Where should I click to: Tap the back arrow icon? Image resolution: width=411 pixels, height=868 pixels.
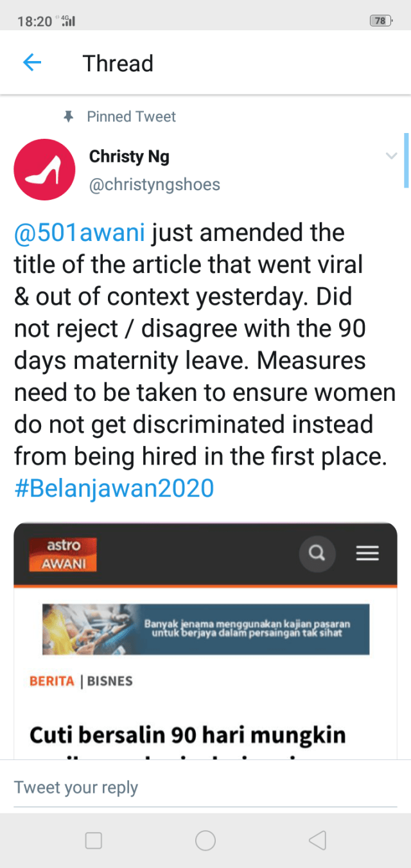[31, 63]
